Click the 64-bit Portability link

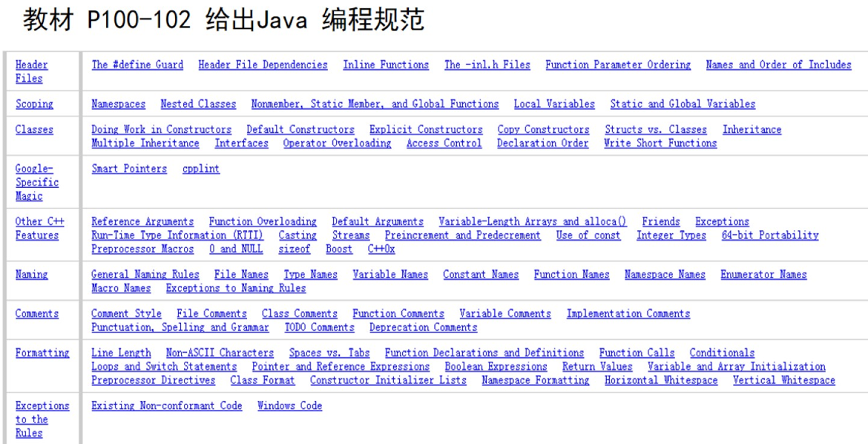pyautogui.click(x=770, y=235)
